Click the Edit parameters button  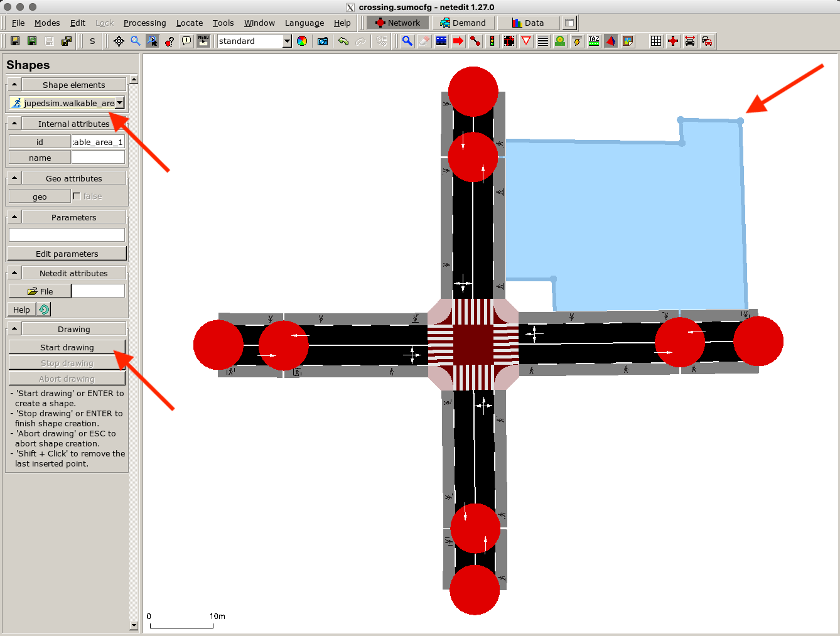coord(67,254)
